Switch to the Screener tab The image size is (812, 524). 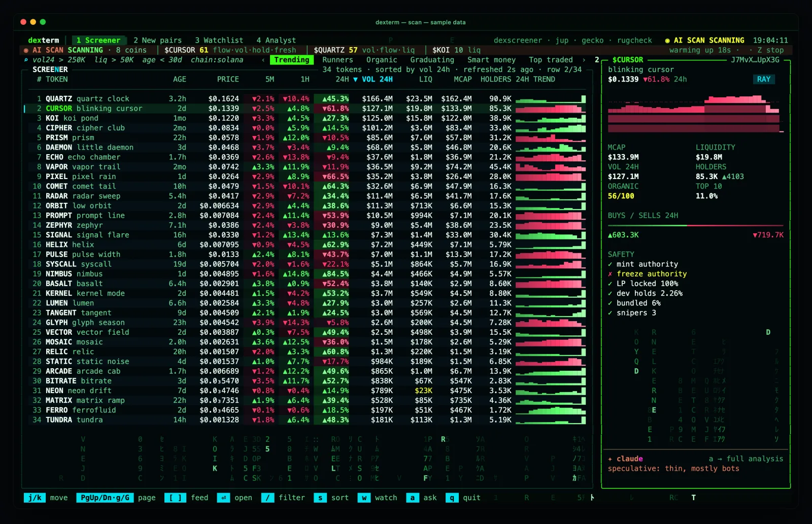point(98,40)
